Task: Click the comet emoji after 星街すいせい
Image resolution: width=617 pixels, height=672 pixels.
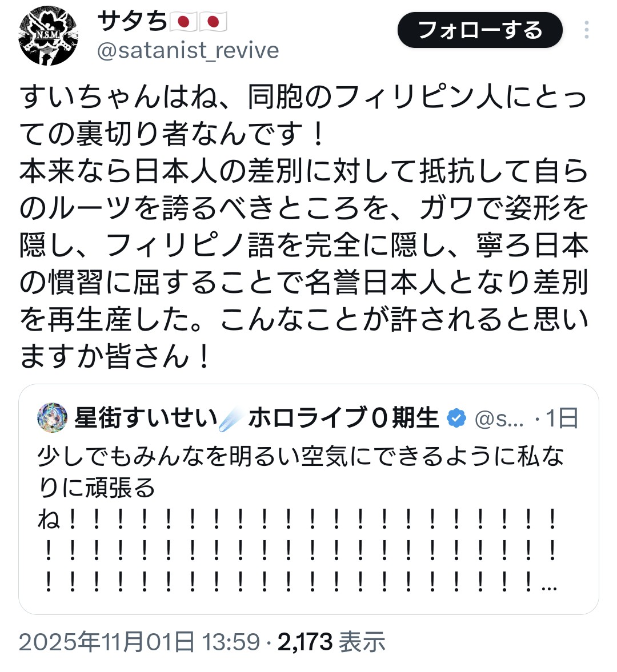Action: (232, 420)
